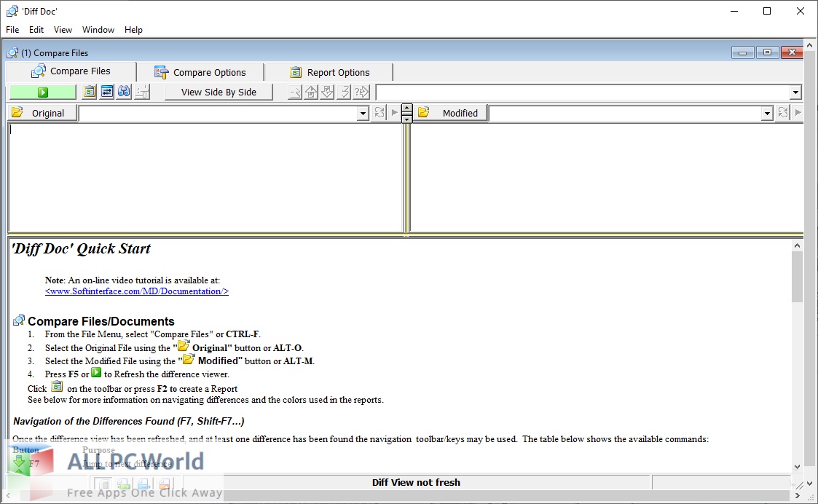This screenshot has width=818, height=504.
Task: Click the horizontal scroll right arrow
Action: 798,496
